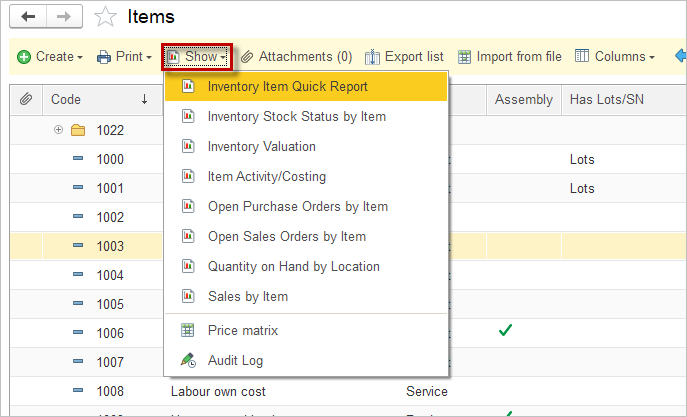Star the Items page as favorite
The height and width of the screenshot is (417, 687).
tap(104, 17)
